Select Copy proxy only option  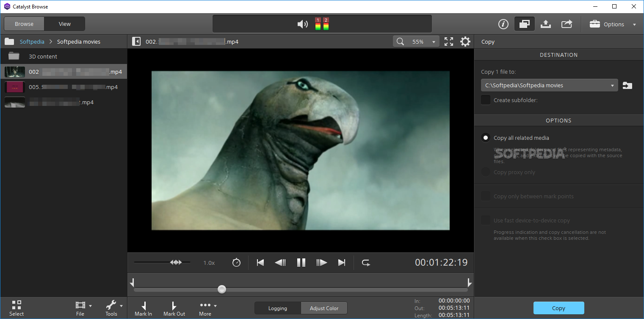[x=486, y=172]
